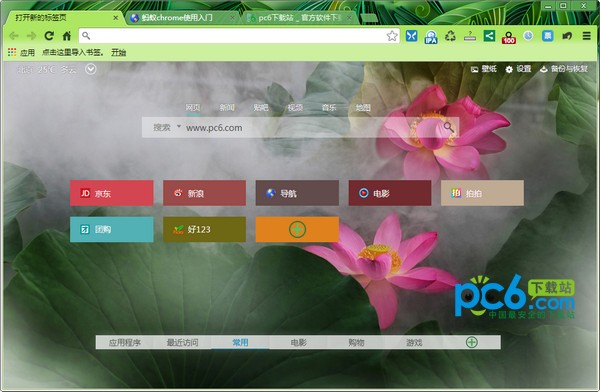Click the grey scanner-style toolbar extension
The image size is (600, 392).
(x=470, y=36)
